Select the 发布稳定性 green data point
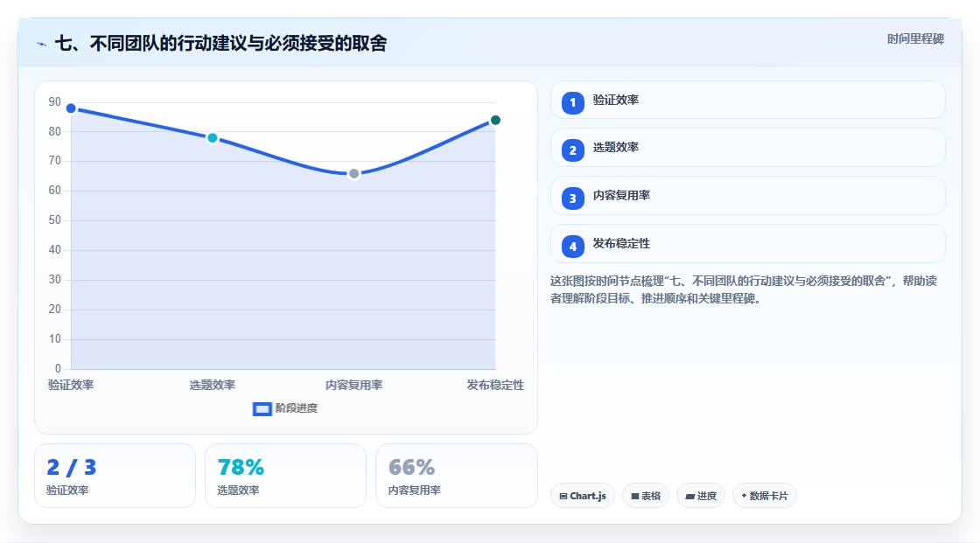980x543 pixels. [x=495, y=120]
